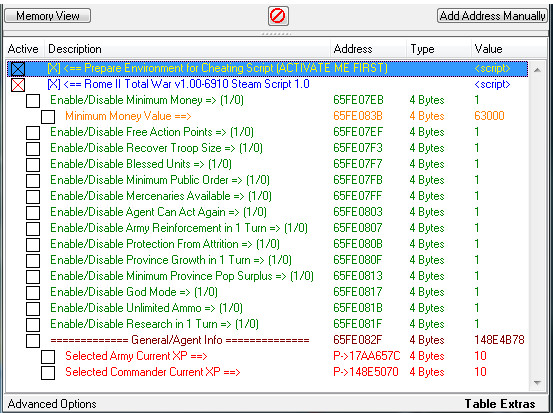Screen dimensions: 553x413
Task: Check the Minimum Money Value box
Action: pyautogui.click(x=48, y=117)
